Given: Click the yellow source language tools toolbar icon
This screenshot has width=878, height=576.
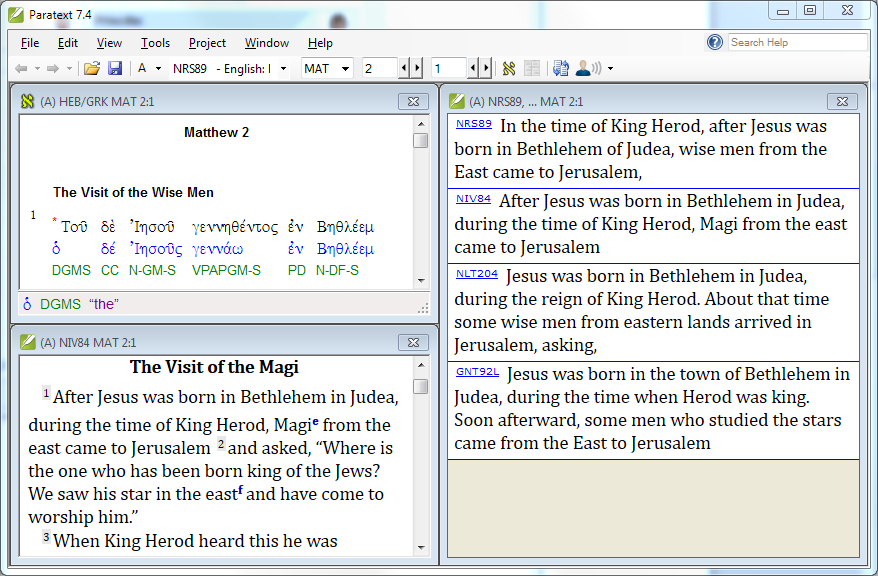Looking at the screenshot, I should click(508, 69).
